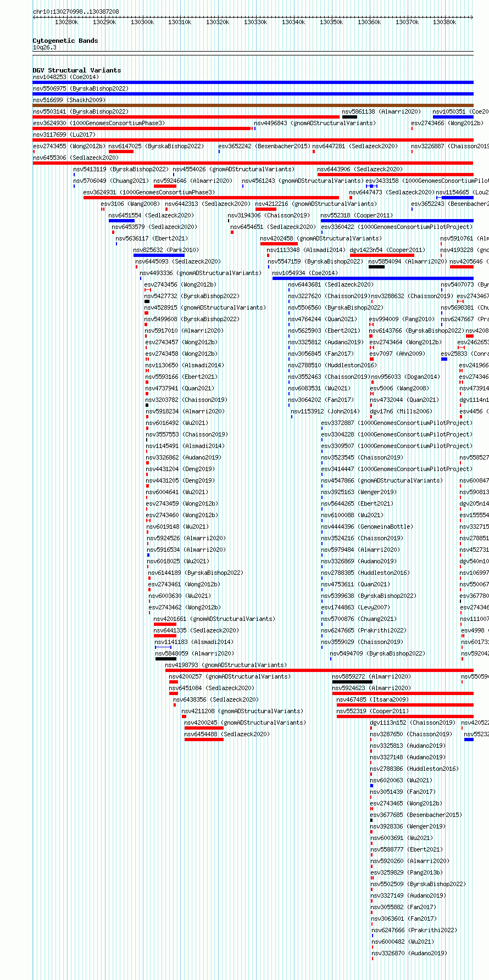Click nsv6455306 (Sedlazeck2020) label
The width and height of the screenshot is (489, 980).
click(76, 158)
